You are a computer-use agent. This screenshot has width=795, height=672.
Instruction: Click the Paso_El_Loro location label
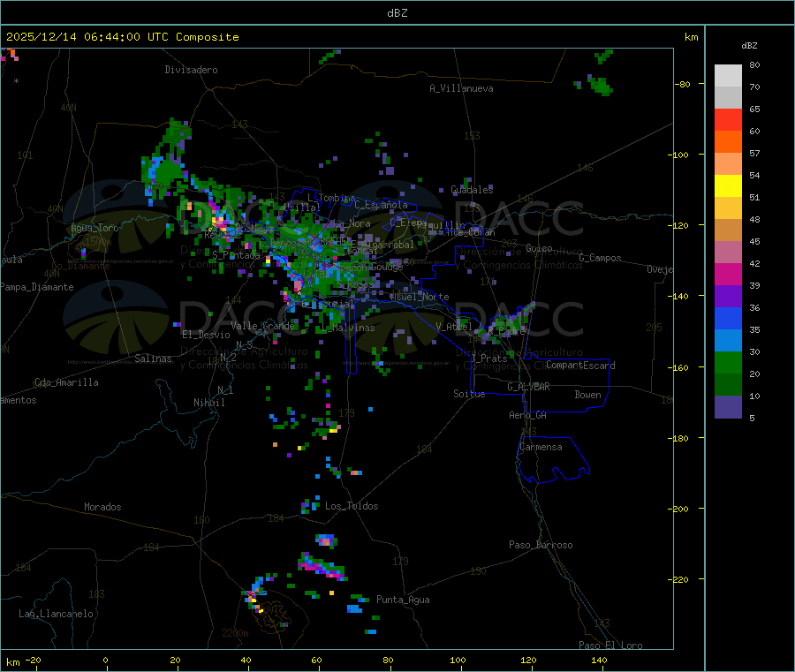(610, 646)
